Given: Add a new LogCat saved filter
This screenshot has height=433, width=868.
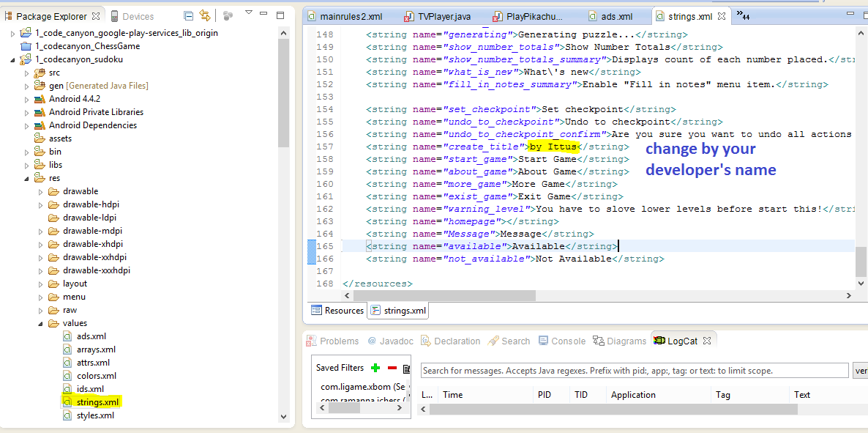Looking at the screenshot, I should pyautogui.click(x=375, y=368).
